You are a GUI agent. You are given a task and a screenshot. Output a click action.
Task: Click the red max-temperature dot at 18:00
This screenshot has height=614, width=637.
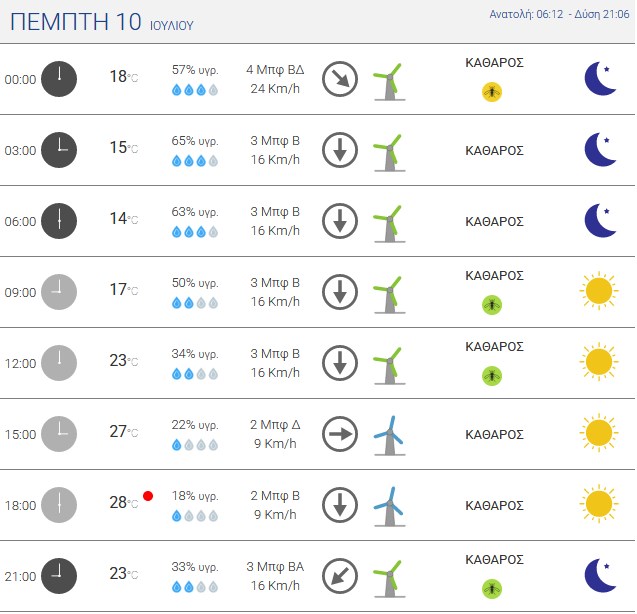tap(148, 496)
